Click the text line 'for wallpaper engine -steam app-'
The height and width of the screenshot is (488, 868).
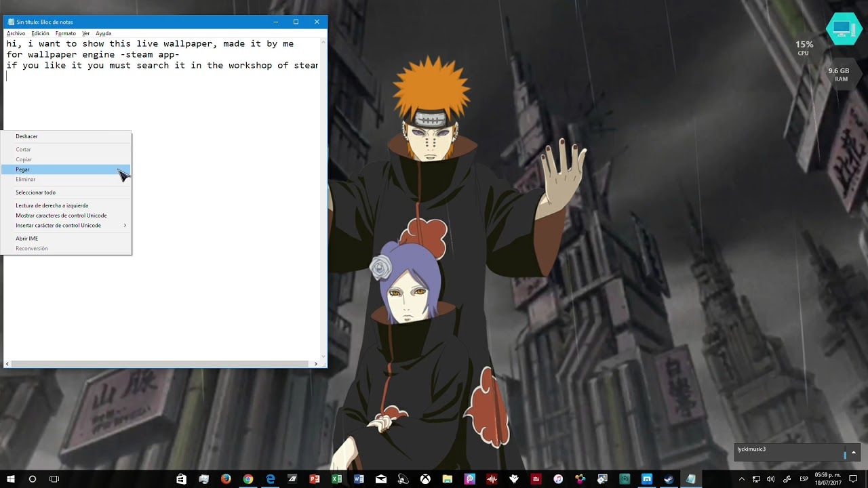point(93,54)
